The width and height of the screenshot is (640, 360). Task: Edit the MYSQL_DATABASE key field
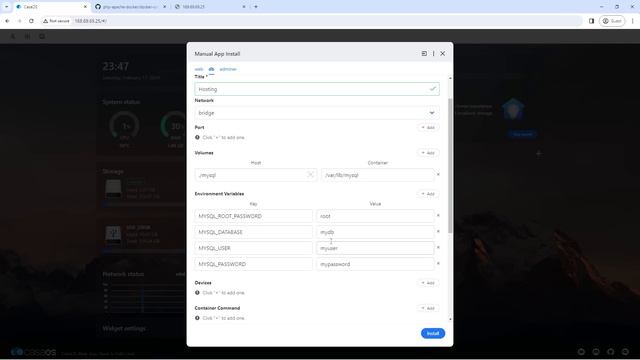tap(253, 232)
